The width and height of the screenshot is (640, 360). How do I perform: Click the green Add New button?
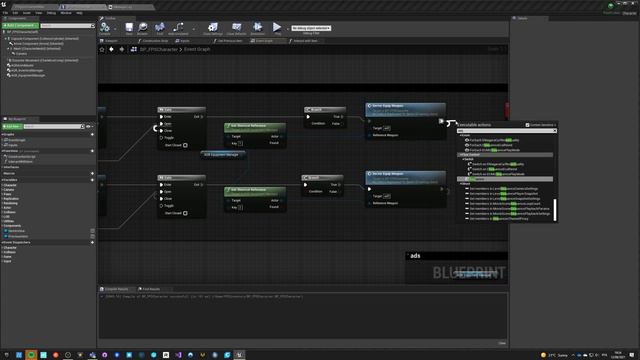tap(12, 127)
